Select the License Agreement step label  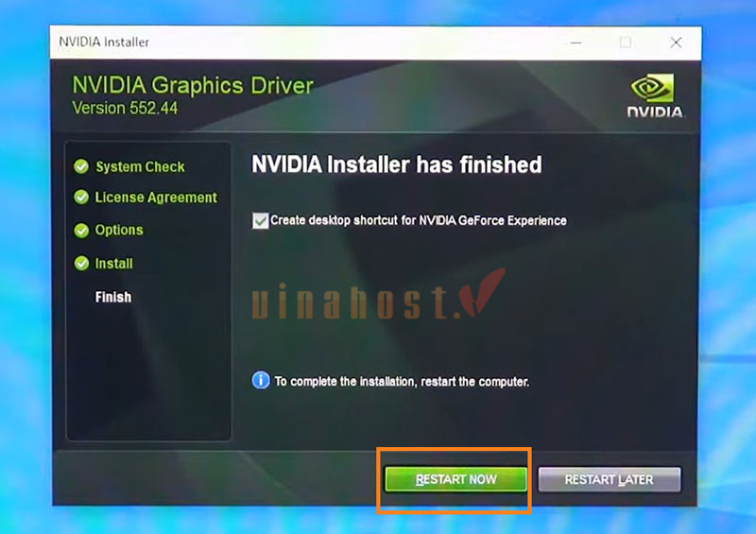point(156,198)
